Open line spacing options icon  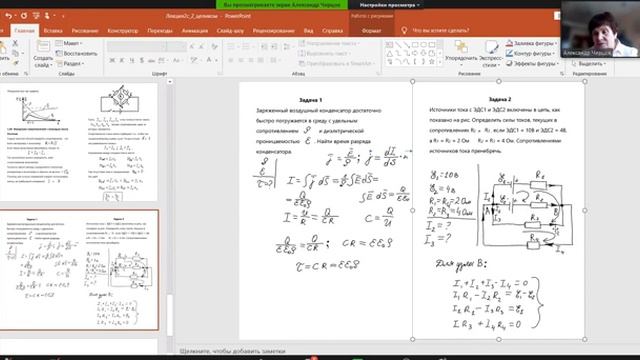287,46
